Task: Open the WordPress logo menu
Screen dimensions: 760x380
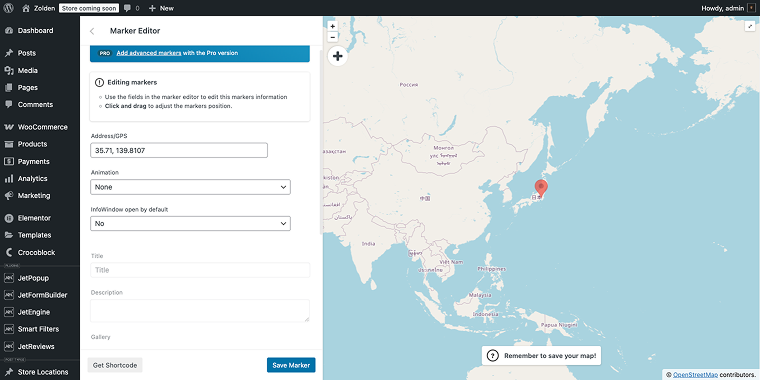Action: [9, 8]
